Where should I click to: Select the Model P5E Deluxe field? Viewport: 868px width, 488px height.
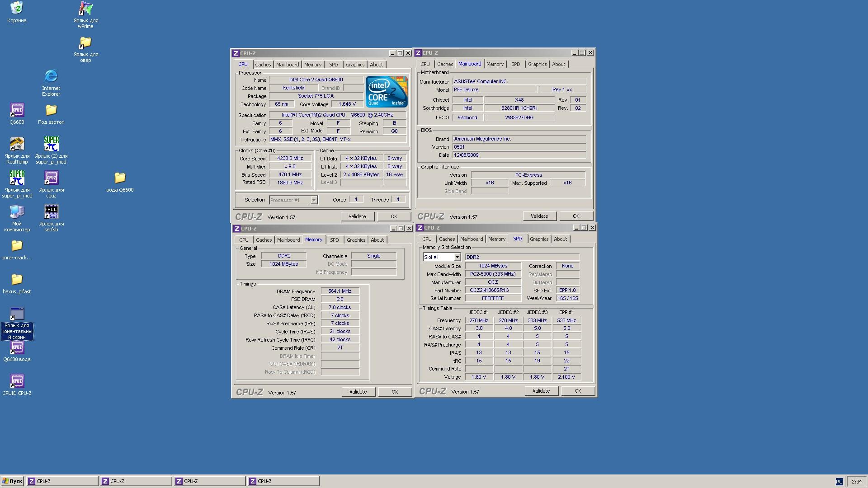point(495,90)
